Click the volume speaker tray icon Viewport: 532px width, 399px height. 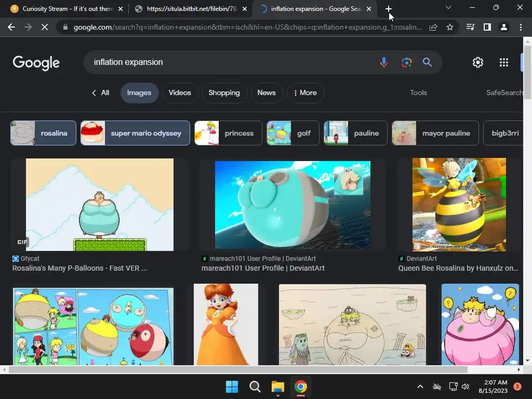(465, 387)
